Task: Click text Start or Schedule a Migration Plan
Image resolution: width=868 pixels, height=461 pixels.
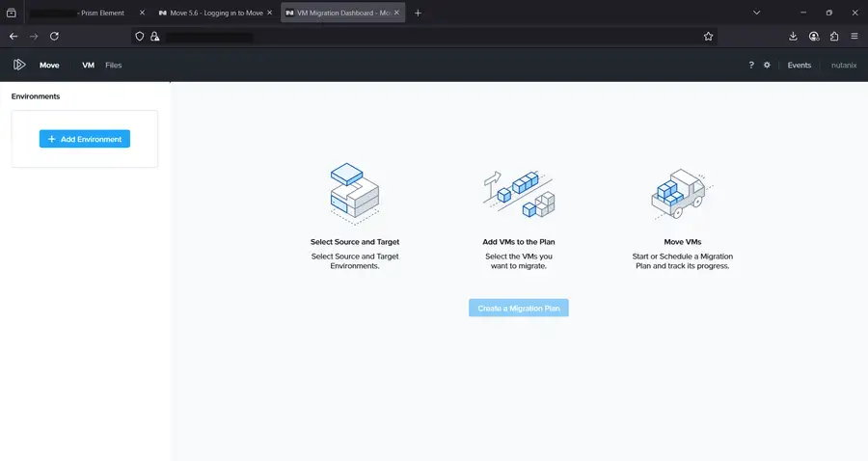Action: (x=683, y=261)
